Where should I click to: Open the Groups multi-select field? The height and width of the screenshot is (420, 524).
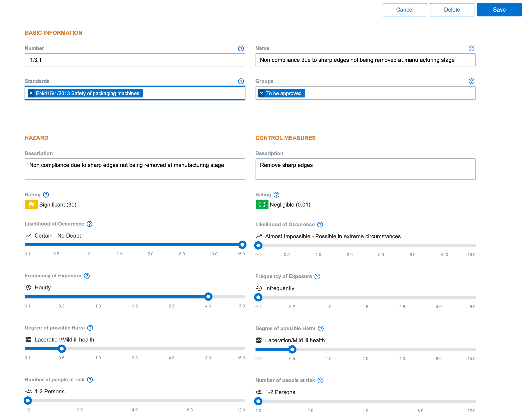(389, 93)
